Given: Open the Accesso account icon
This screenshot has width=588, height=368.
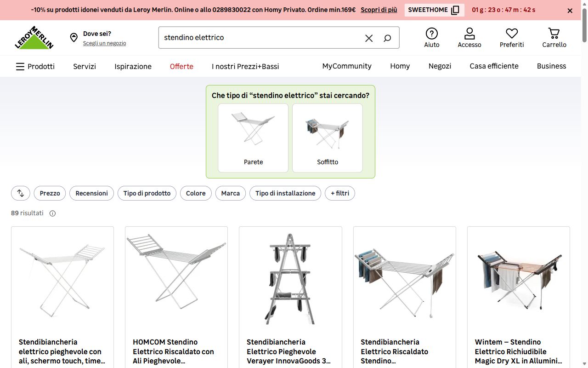Looking at the screenshot, I should tap(469, 38).
